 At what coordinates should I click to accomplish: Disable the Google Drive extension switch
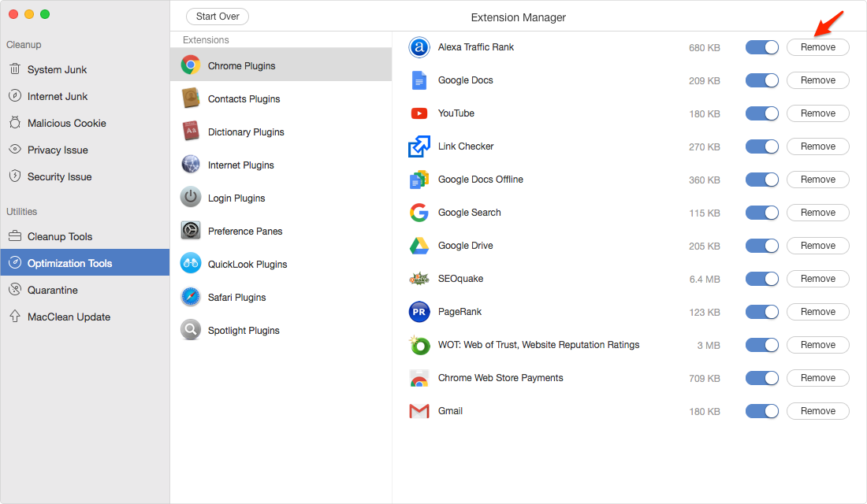761,246
